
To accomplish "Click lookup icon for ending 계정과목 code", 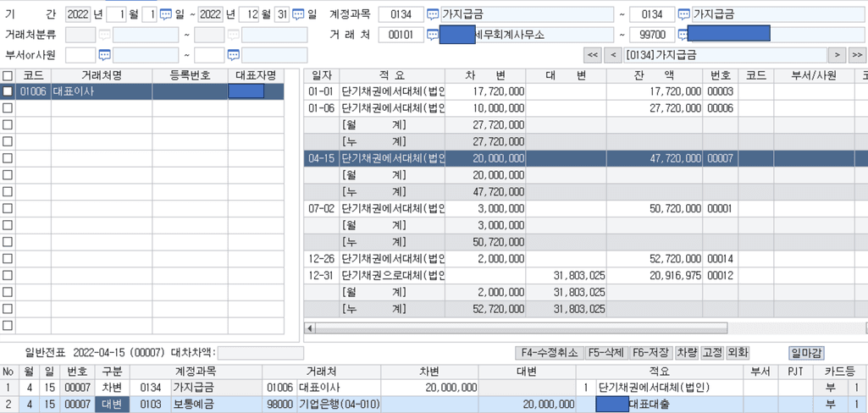I will tap(683, 14).
